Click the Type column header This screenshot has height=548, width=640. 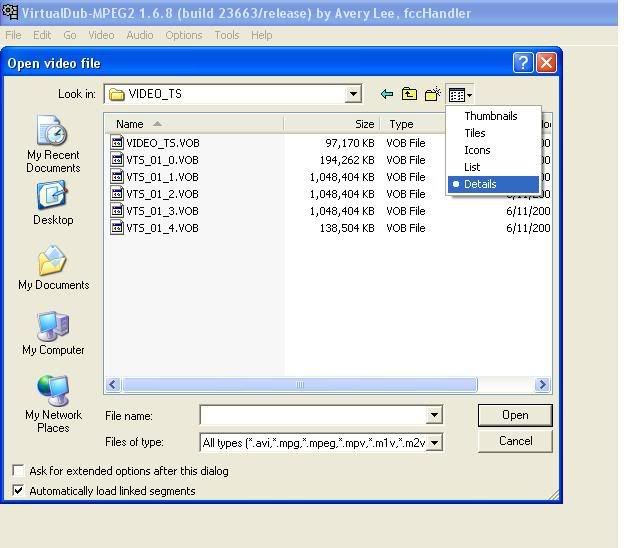412,124
